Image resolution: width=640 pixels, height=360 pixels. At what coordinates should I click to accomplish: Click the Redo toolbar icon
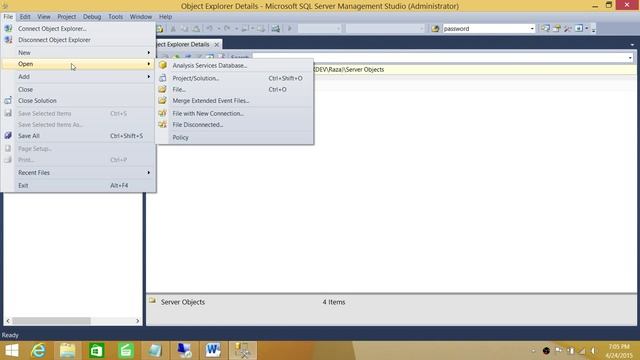227,29
